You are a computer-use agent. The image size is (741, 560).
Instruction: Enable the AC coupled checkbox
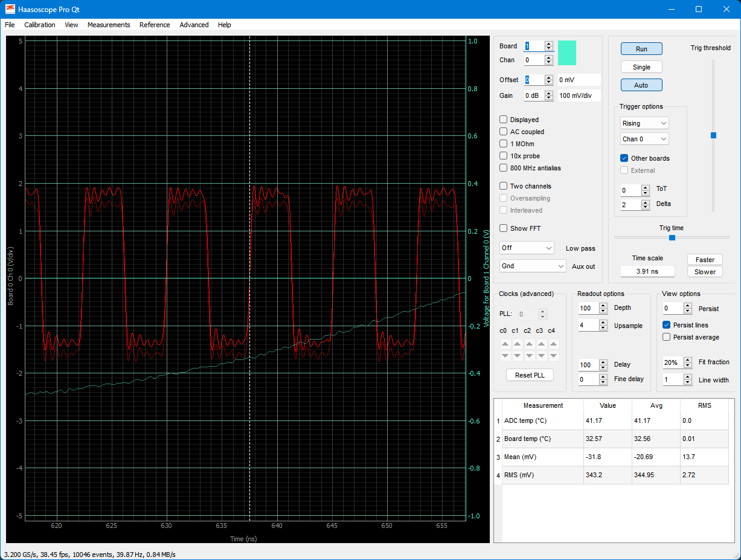(x=504, y=132)
